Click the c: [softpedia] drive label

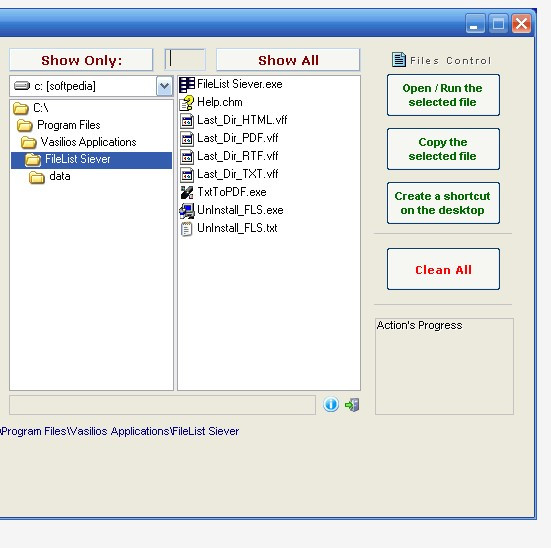65,86
